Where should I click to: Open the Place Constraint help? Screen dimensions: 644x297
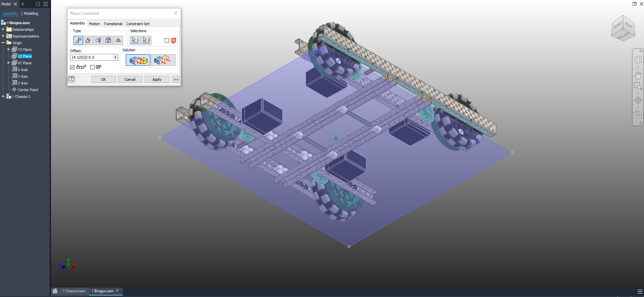tap(72, 79)
